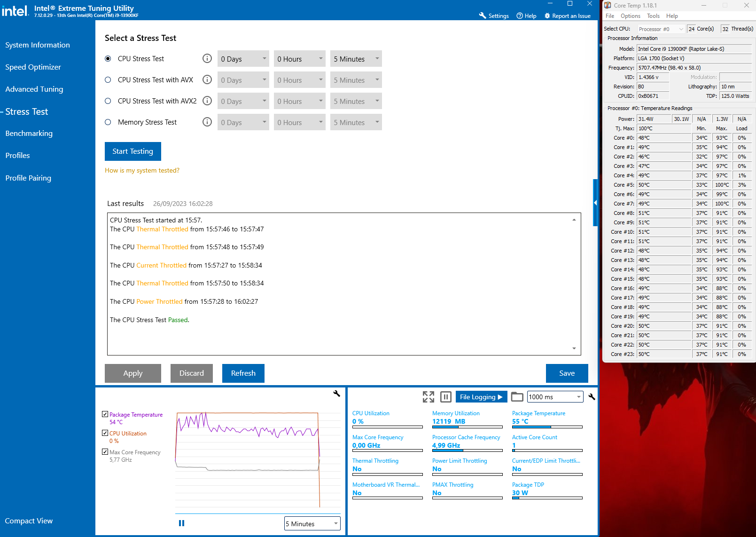Image resolution: width=756 pixels, height=537 pixels.
Task: Open Minutes dropdown for Memory Stress Test
Action: pos(356,122)
